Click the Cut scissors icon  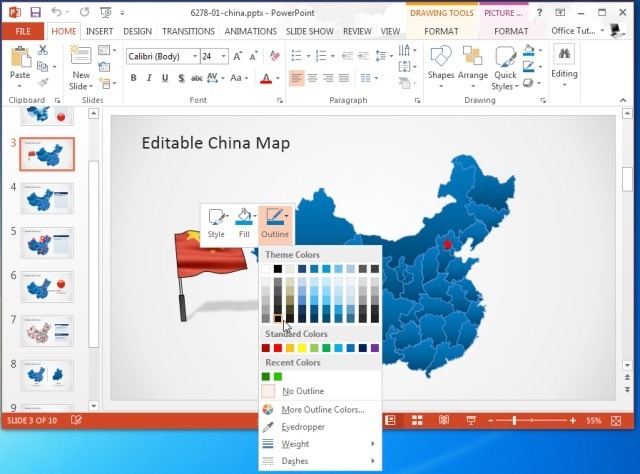click(43, 50)
